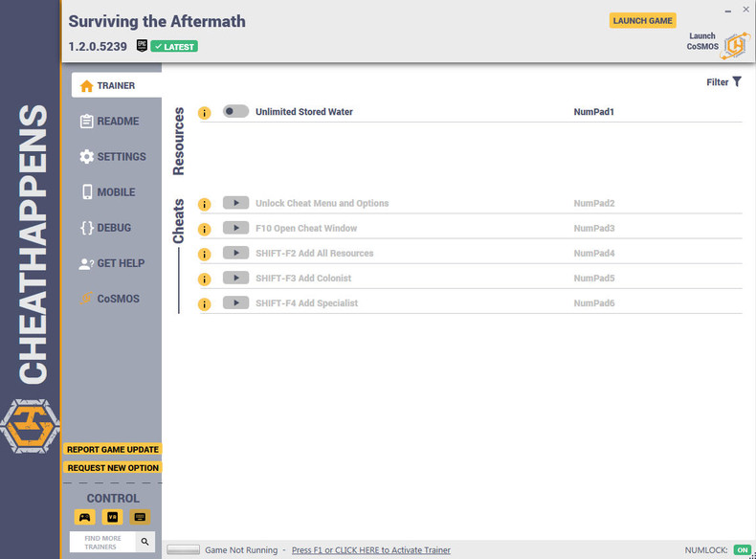
Task: Show info for SHIFT-F3 Add Colonist
Action: click(x=205, y=279)
